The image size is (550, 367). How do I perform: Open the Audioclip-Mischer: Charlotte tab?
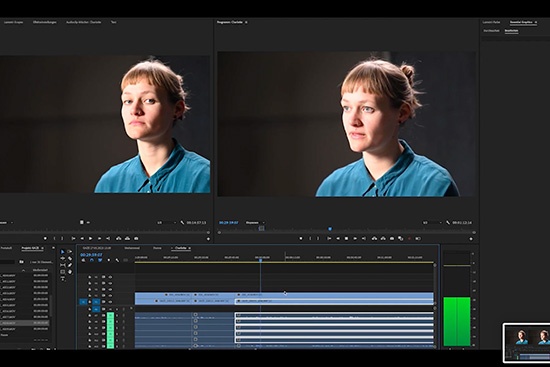point(83,22)
